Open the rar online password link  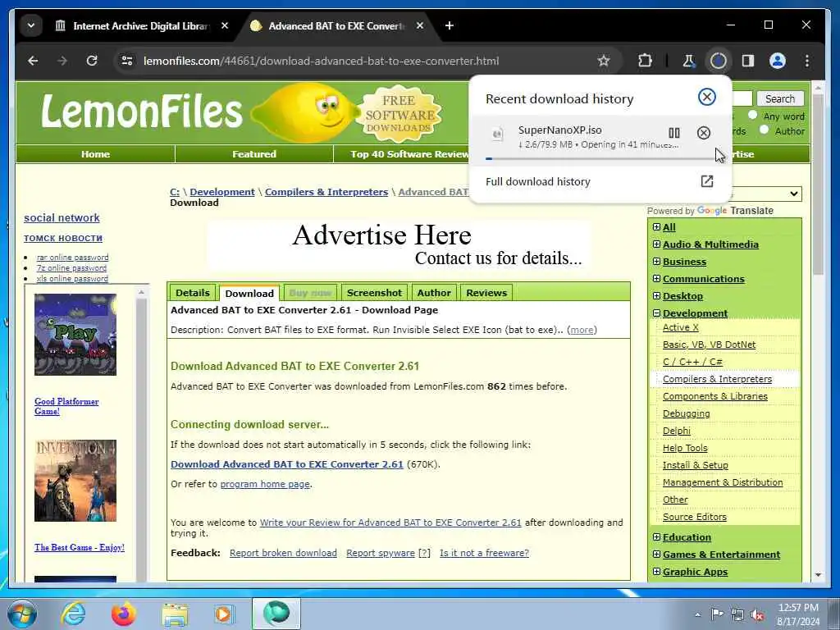point(72,258)
